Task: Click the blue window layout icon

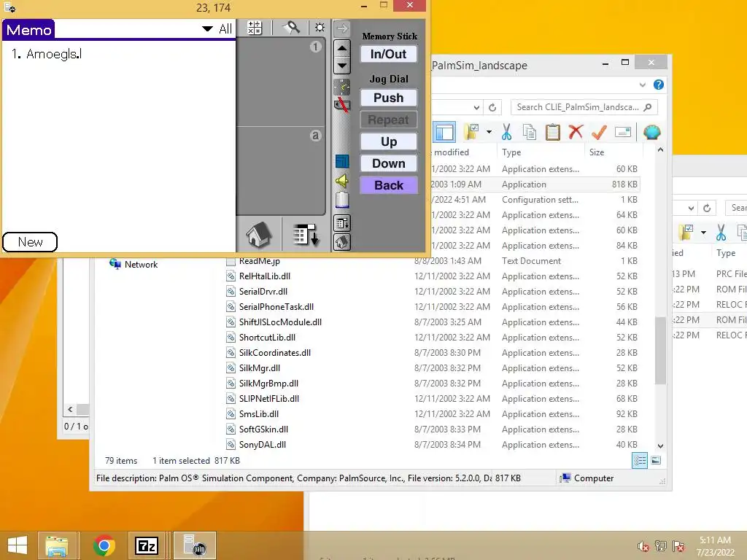Action: pyautogui.click(x=342, y=161)
